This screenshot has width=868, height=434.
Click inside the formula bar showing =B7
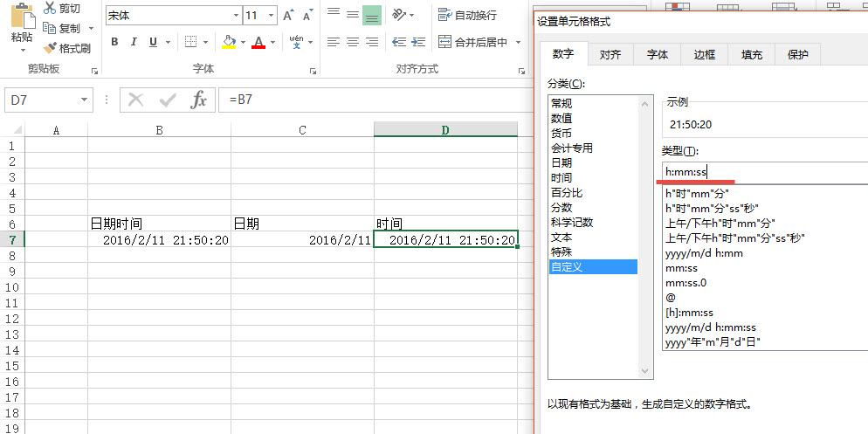click(x=375, y=100)
